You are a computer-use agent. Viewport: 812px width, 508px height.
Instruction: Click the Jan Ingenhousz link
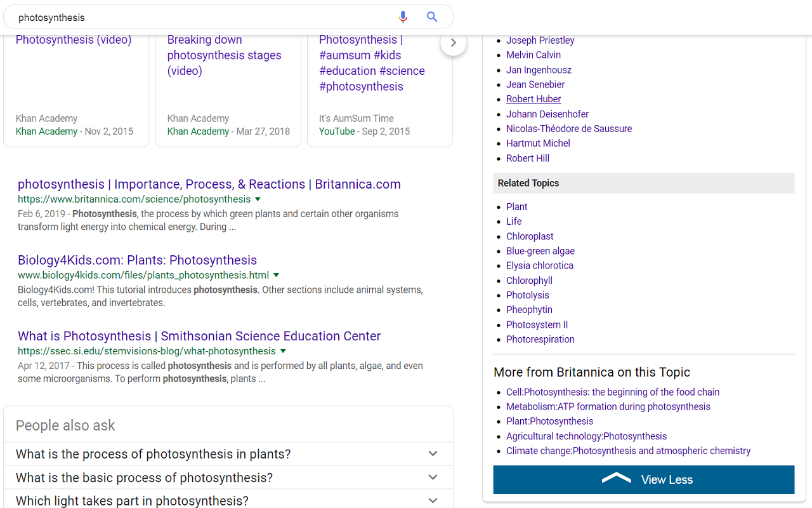click(x=539, y=70)
